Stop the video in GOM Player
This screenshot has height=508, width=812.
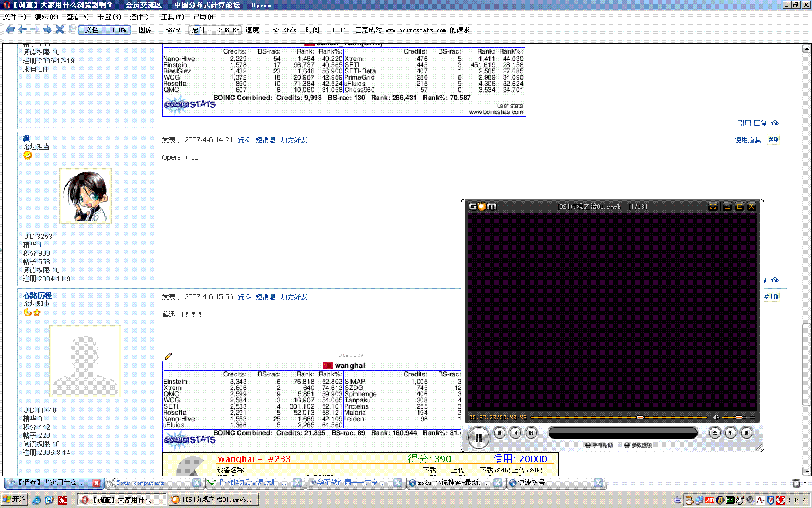pos(499,433)
